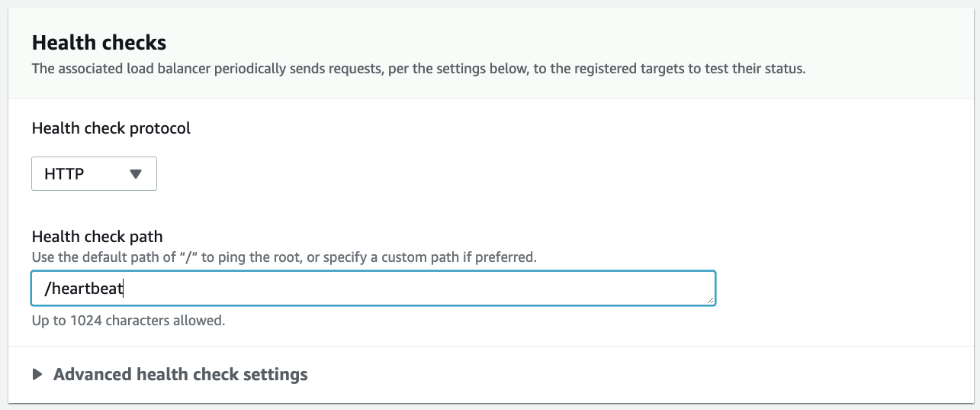Click the leading slash in the path field
The height and width of the screenshot is (410, 980).
[47, 289]
